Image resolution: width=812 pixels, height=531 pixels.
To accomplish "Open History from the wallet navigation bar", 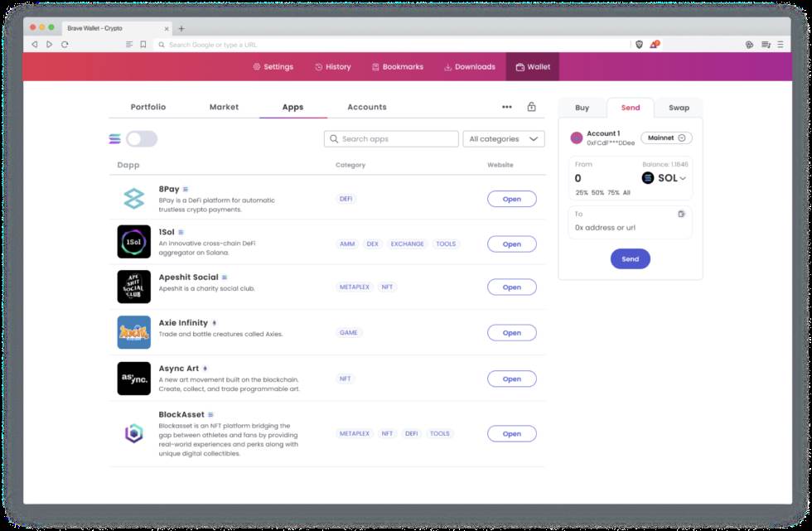I will (332, 66).
